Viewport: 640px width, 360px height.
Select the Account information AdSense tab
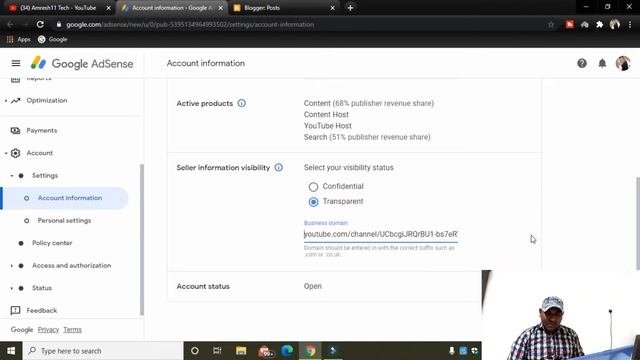[172, 8]
